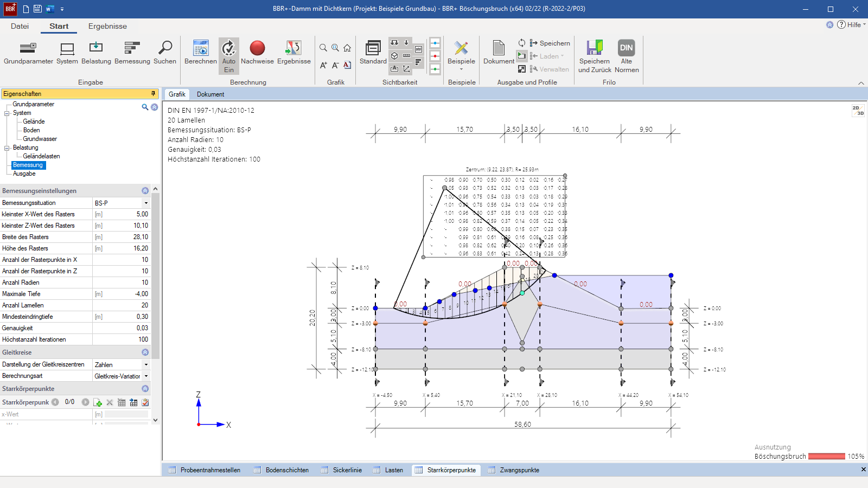868x488 pixels.
Task: Toggle blue point line visibility
Action: [435, 43]
